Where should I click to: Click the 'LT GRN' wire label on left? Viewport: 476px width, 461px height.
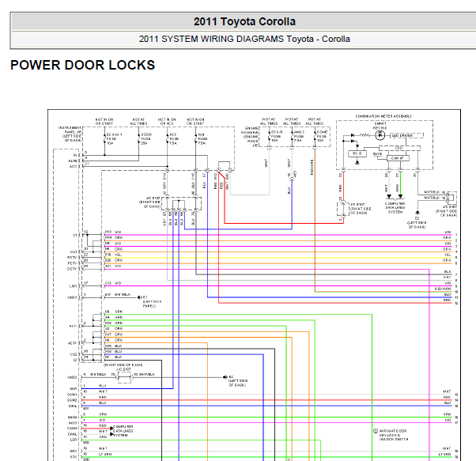coord(105,454)
